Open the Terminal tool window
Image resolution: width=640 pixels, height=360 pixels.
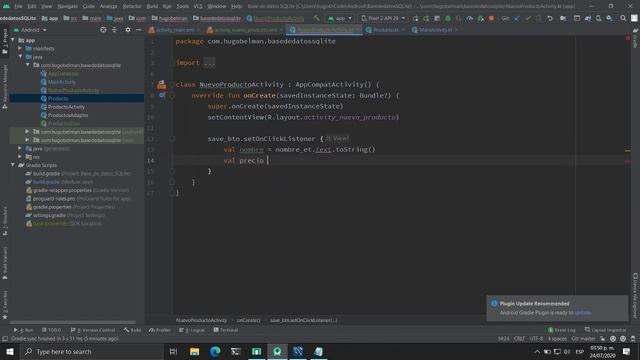pyautogui.click(x=226, y=330)
